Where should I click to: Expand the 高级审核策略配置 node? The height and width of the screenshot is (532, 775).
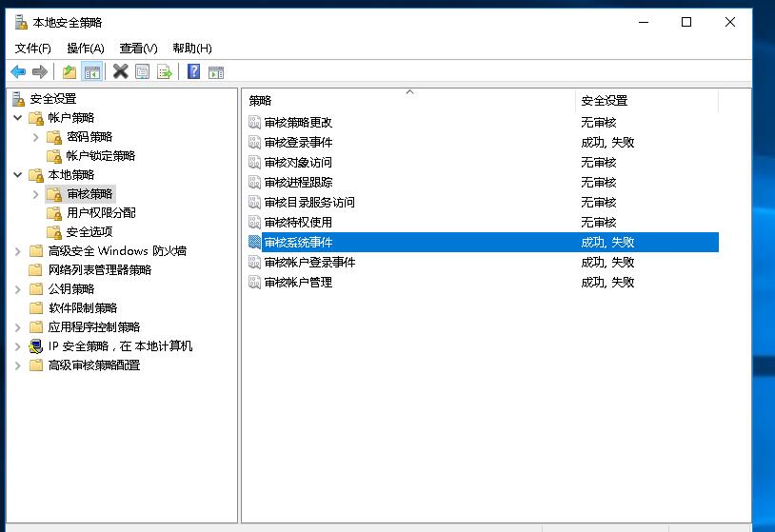18,365
